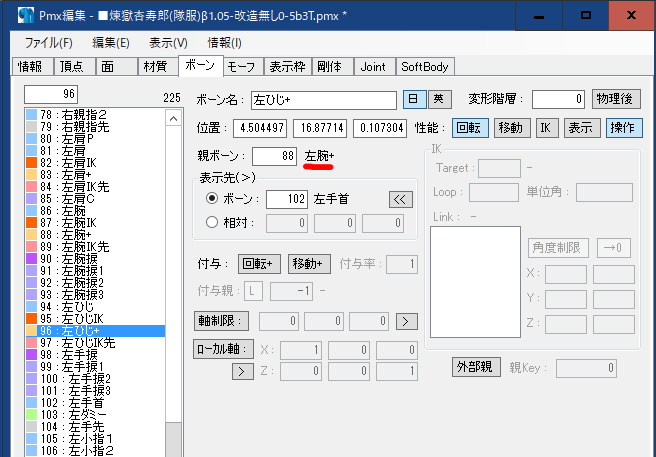Select bone 98 : 左手捩 in list

(95, 355)
